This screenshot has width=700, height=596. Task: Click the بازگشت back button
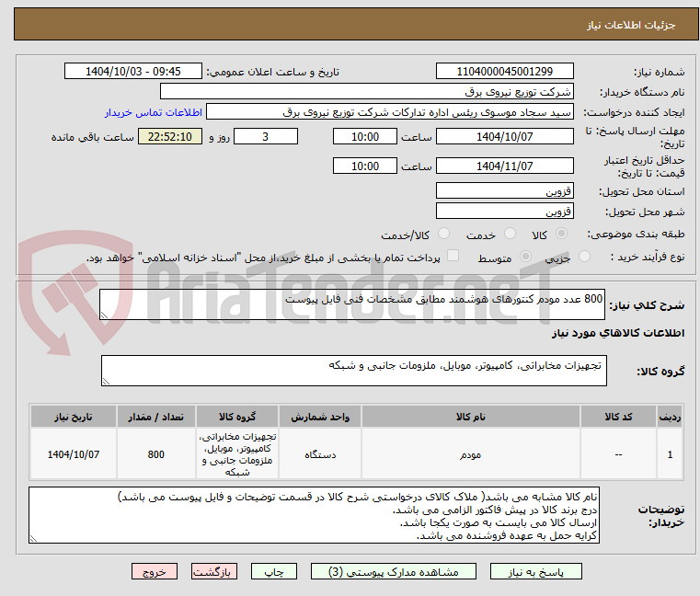click(x=213, y=571)
